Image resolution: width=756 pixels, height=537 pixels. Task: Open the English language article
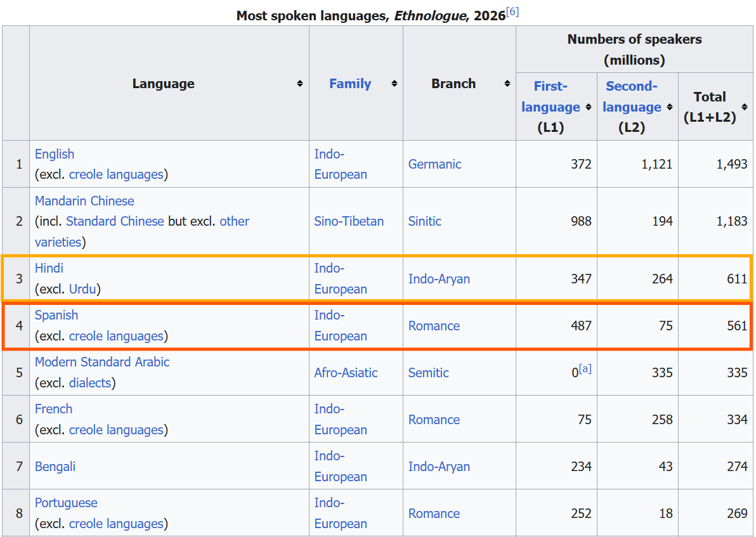click(55, 154)
